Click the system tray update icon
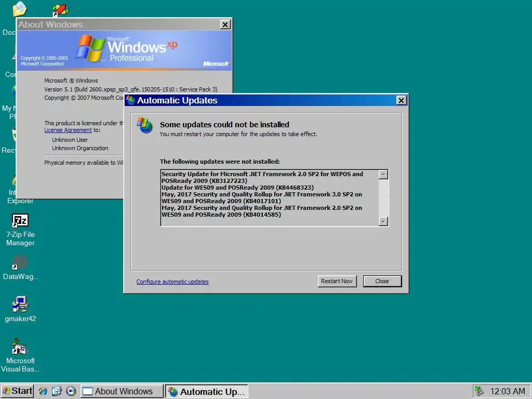 pyautogui.click(x=479, y=391)
